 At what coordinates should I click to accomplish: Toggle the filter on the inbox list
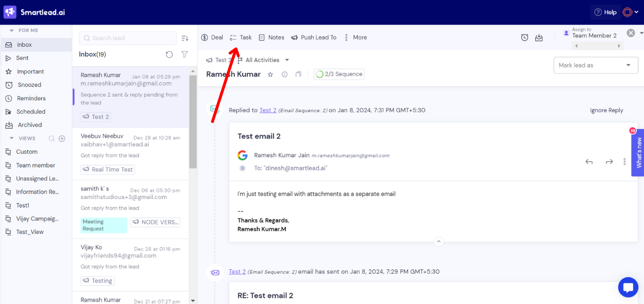point(184,54)
